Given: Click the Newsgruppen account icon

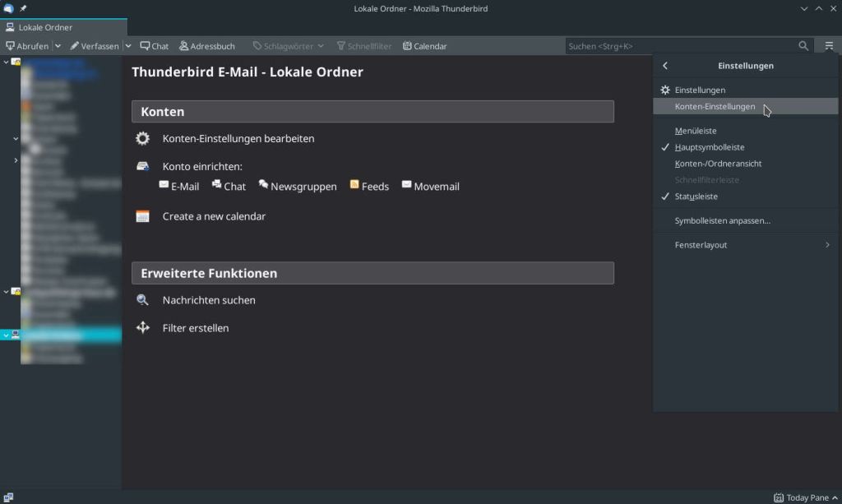Looking at the screenshot, I should (263, 185).
